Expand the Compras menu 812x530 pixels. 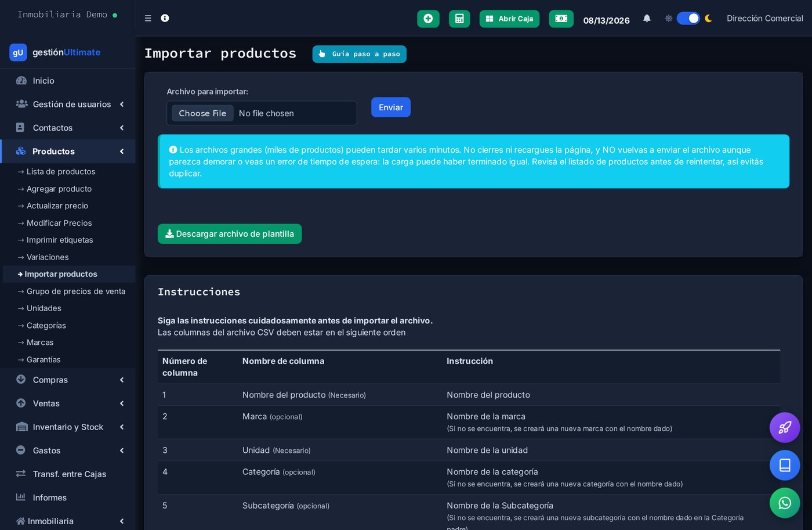(68, 380)
